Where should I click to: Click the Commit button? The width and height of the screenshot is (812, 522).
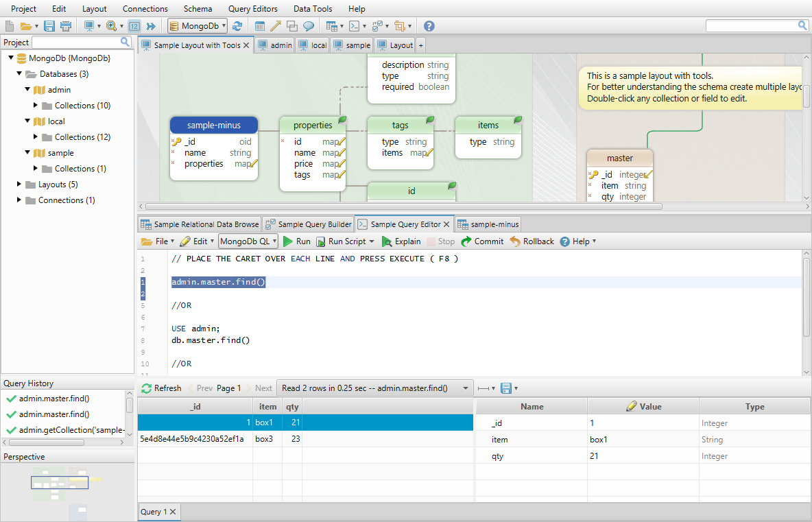coord(481,241)
